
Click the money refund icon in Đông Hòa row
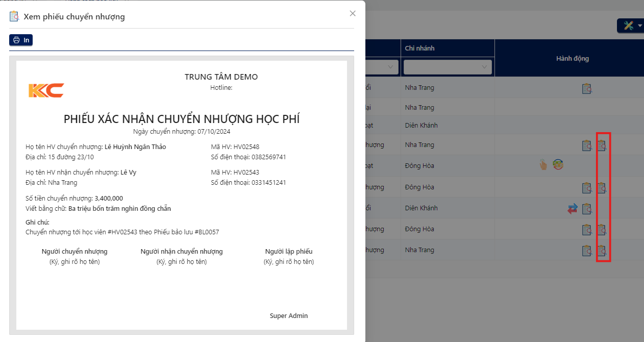tap(558, 164)
